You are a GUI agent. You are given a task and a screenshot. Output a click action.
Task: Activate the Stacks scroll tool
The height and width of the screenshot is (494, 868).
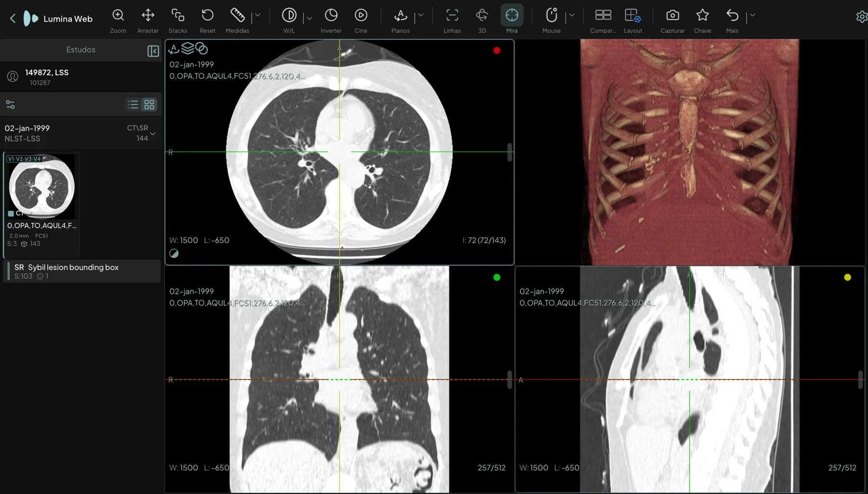[178, 15]
